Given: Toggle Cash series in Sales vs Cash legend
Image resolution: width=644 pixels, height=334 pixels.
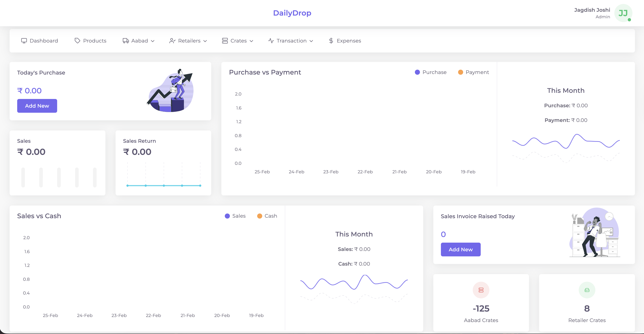Looking at the screenshot, I should tap(271, 216).
